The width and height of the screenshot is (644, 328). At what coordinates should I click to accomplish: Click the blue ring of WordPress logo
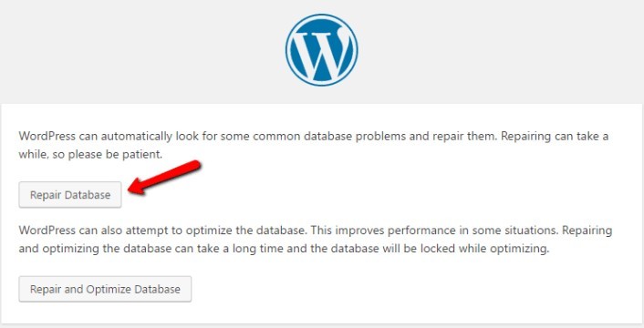click(x=322, y=16)
